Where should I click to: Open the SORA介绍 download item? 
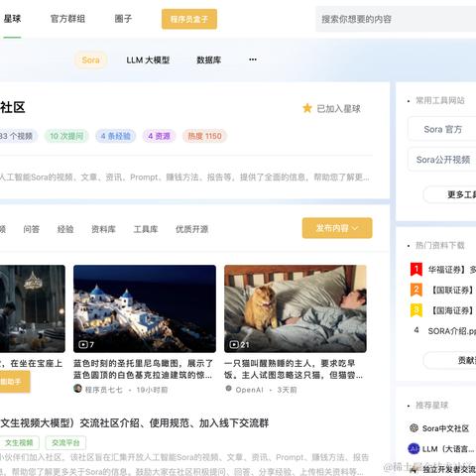click(451, 331)
